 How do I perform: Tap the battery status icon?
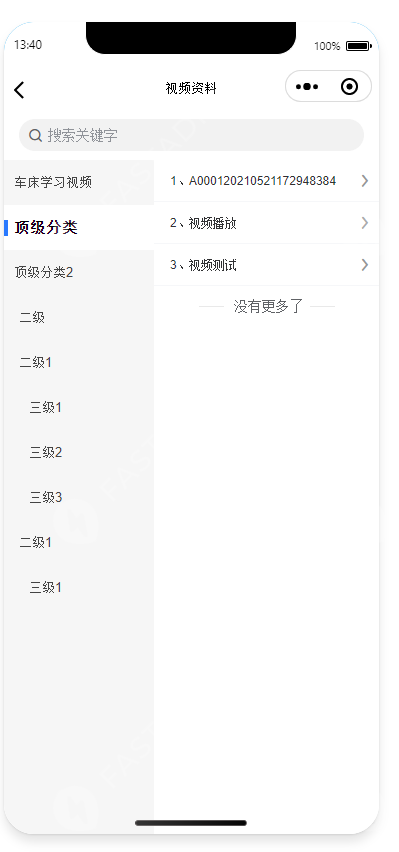click(x=359, y=46)
